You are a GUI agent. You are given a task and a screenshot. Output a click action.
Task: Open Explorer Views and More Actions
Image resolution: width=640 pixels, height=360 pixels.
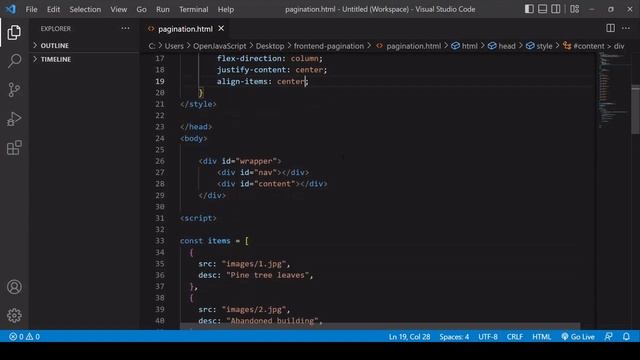point(125,28)
